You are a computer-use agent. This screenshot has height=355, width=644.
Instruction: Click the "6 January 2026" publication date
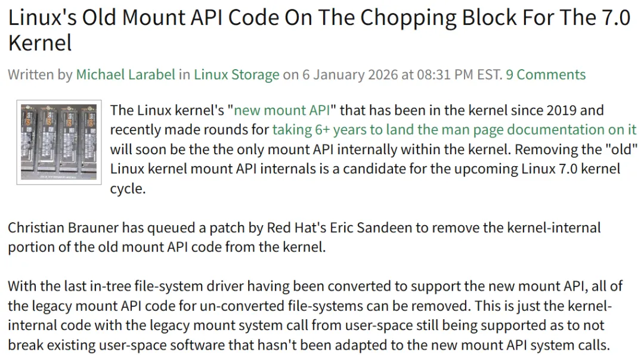pos(351,74)
